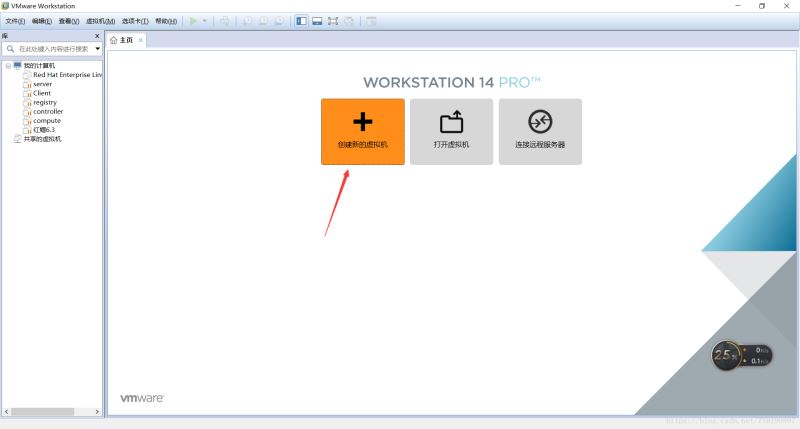Screen dimensions: 800x429
Task: Select the 红帽6.3 virtual machine
Action: pyautogui.click(x=44, y=130)
